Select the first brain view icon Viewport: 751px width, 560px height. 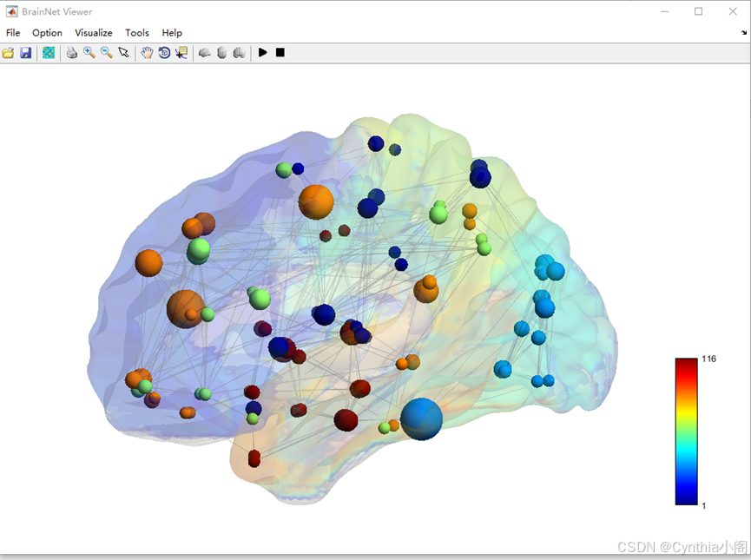click(204, 52)
